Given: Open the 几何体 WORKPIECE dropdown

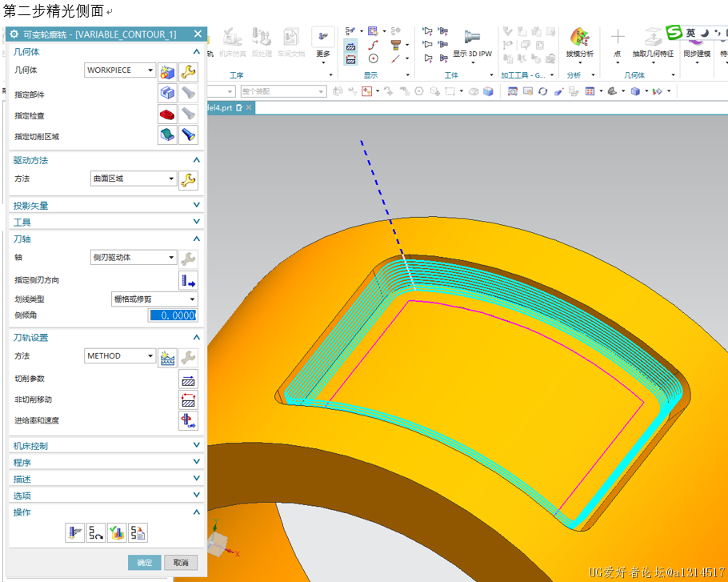Looking at the screenshot, I should (x=121, y=70).
